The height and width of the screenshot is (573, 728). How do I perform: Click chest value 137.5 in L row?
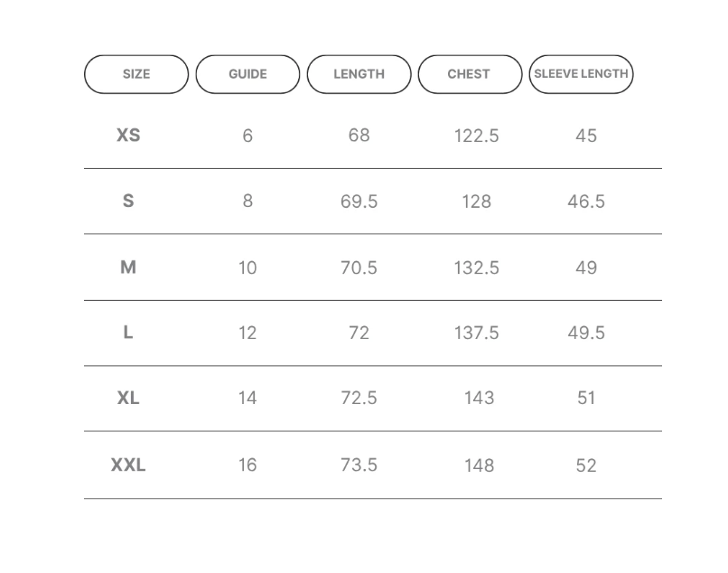click(x=476, y=333)
